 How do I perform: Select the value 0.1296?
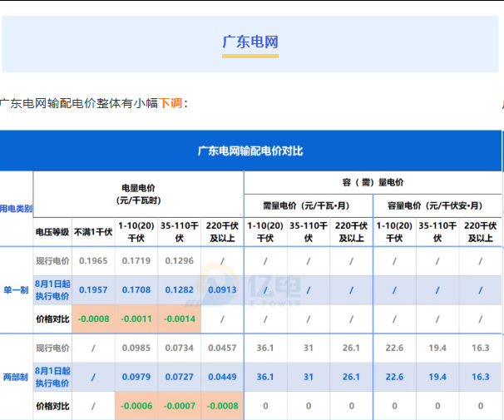coord(180,260)
